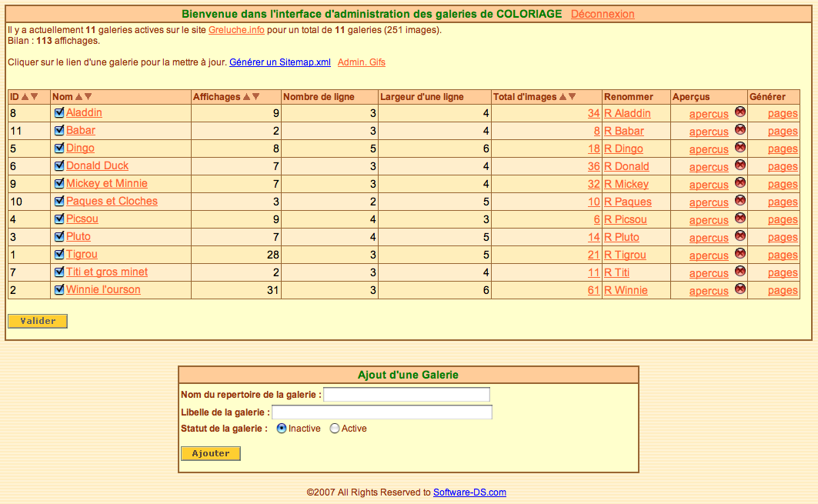
Task: Delete apercus icon in Pluto row
Action: point(740,235)
